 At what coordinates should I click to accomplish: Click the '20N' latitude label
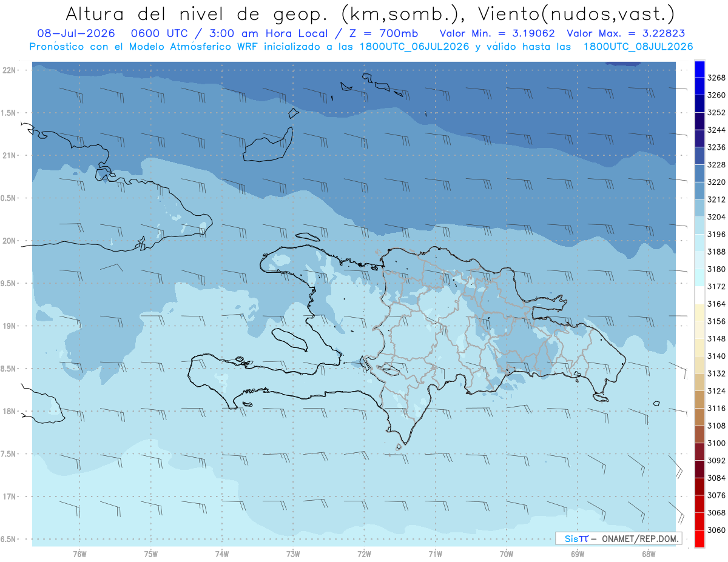(x=9, y=241)
